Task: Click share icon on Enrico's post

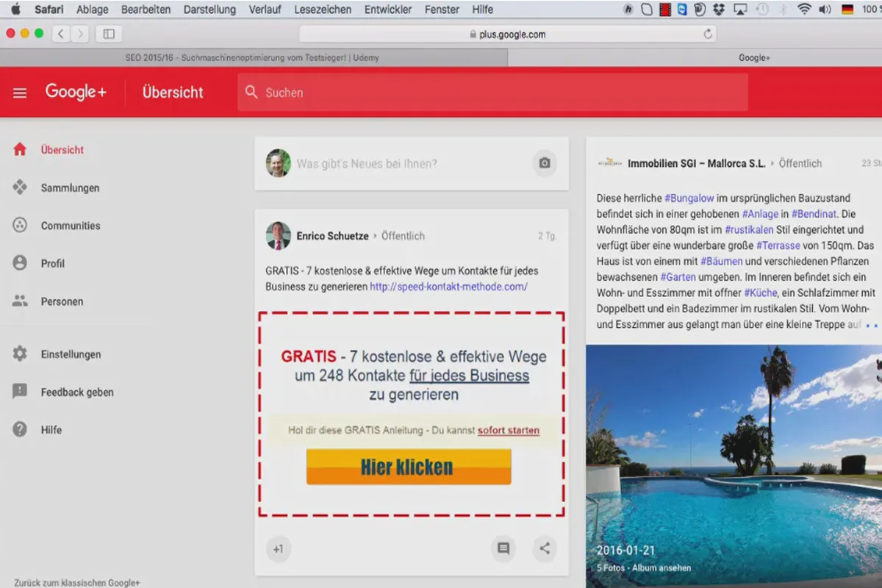Action: (x=545, y=548)
